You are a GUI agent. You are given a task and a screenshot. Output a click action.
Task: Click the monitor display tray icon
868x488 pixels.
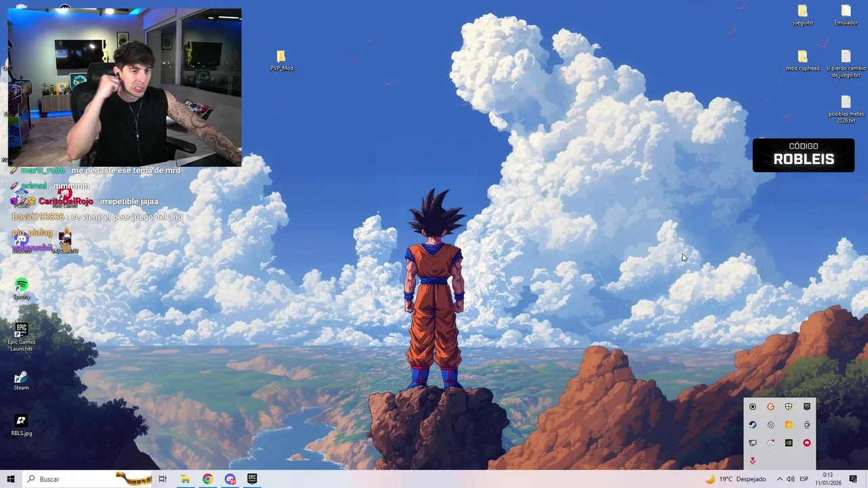tap(753, 443)
